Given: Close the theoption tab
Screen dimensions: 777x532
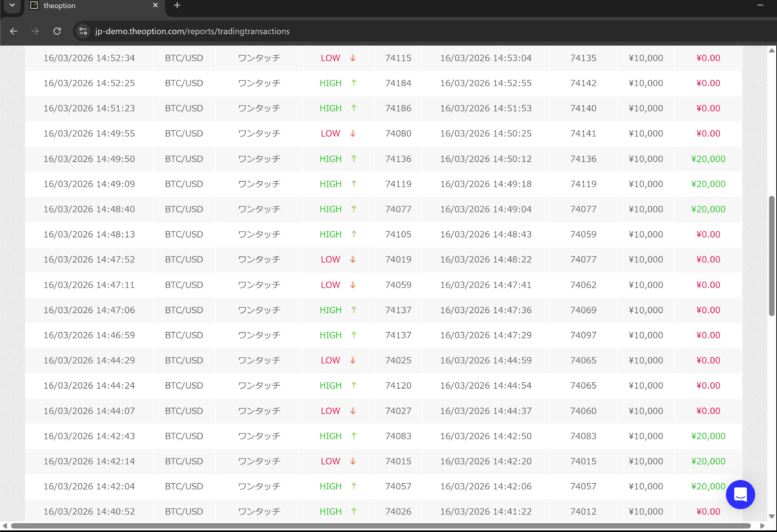Looking at the screenshot, I should click(x=155, y=5).
